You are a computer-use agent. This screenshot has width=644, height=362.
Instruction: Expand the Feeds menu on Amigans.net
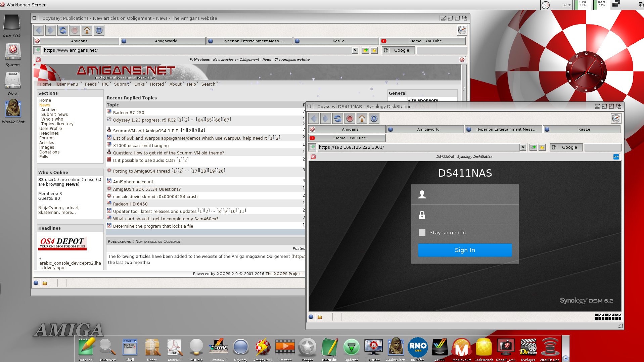pyautogui.click(x=92, y=84)
